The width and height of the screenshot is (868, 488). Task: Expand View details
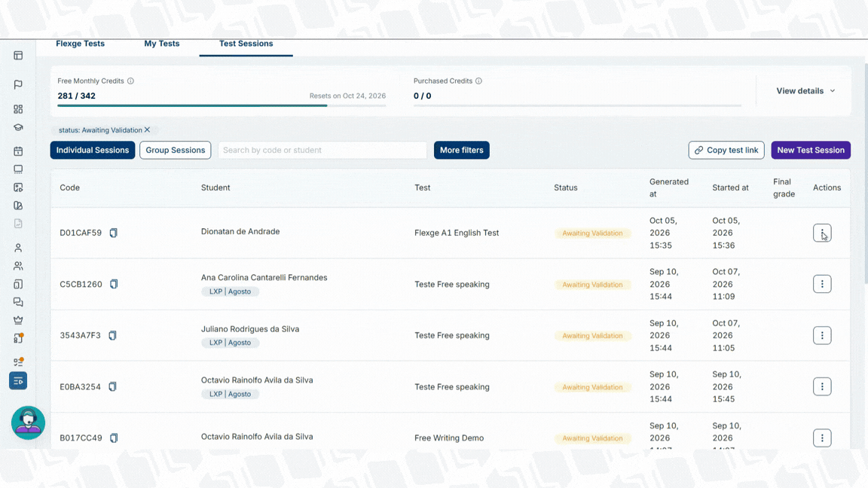(x=805, y=90)
